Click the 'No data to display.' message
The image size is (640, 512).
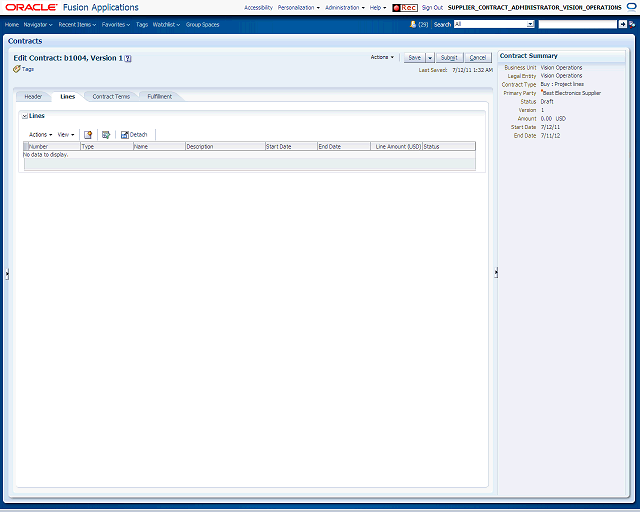click(45, 155)
